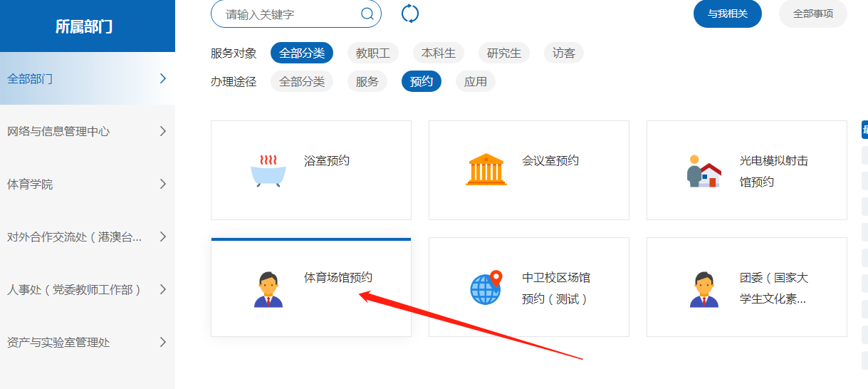Viewport: 868px width, 389px height.
Task: Select 本科生 service target filter
Action: click(439, 53)
